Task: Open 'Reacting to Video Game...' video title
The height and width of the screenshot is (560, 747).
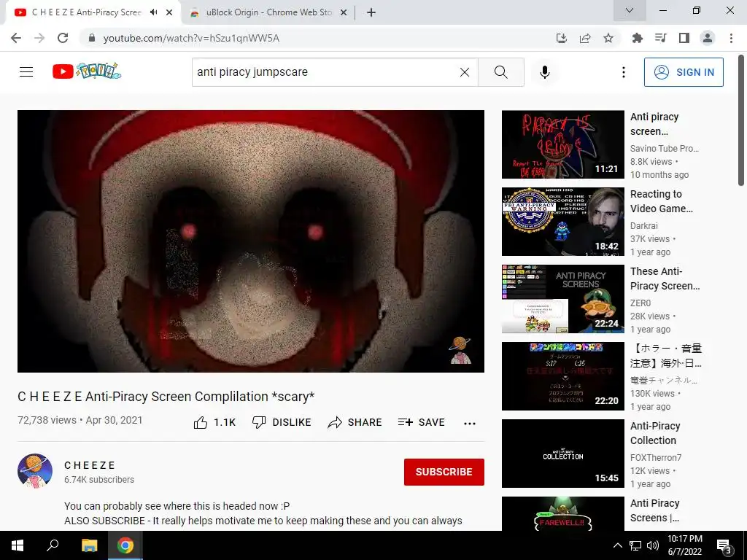Action: (x=661, y=201)
